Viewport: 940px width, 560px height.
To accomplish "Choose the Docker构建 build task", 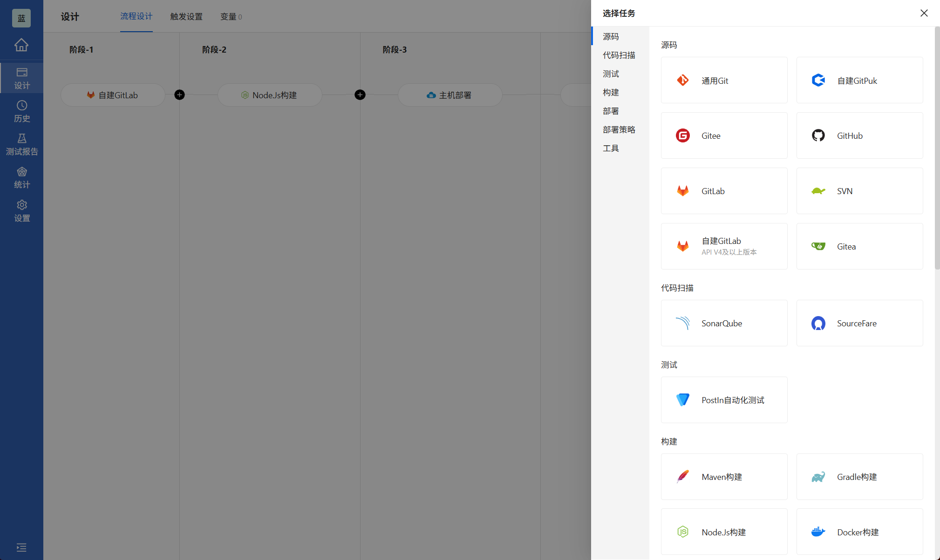I will click(x=859, y=532).
